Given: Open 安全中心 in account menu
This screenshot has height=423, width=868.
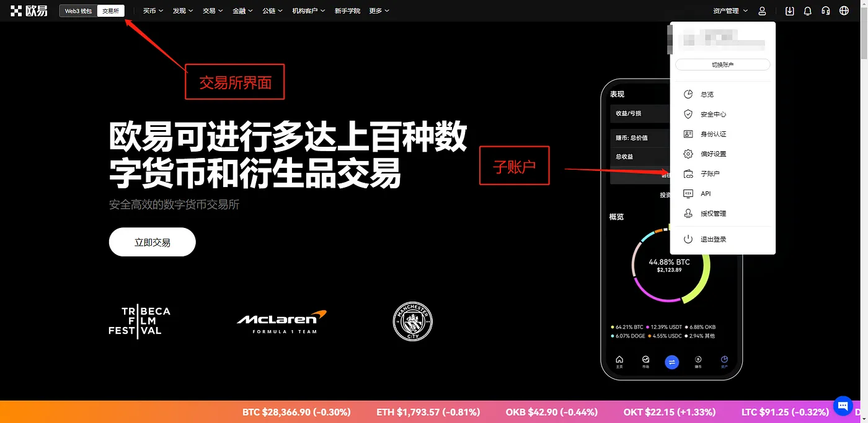Looking at the screenshot, I should pyautogui.click(x=722, y=114).
